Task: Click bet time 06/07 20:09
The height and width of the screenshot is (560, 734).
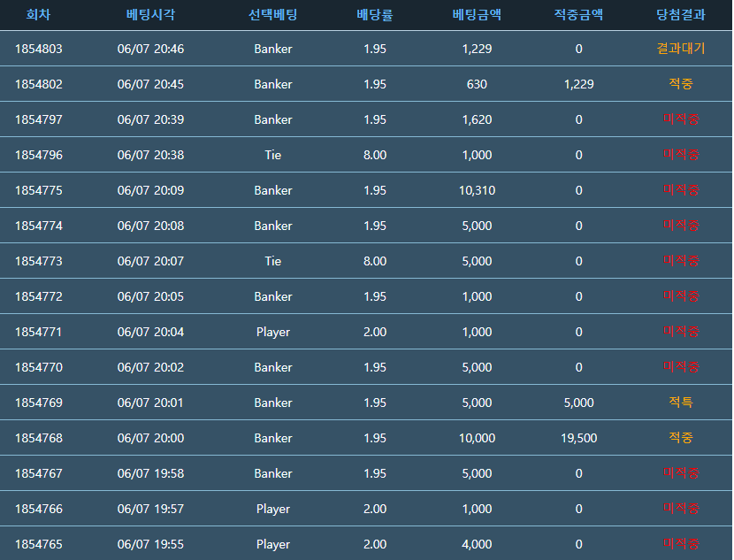Action: [150, 190]
